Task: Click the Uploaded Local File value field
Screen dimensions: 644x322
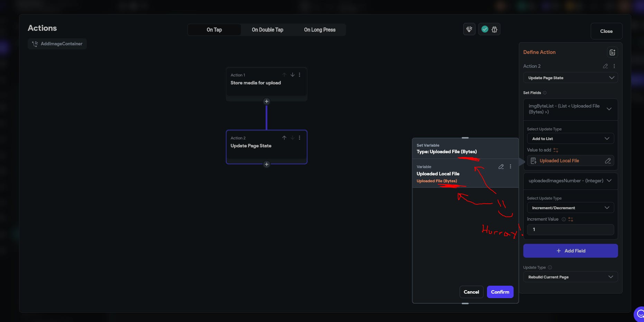Action: tap(571, 161)
